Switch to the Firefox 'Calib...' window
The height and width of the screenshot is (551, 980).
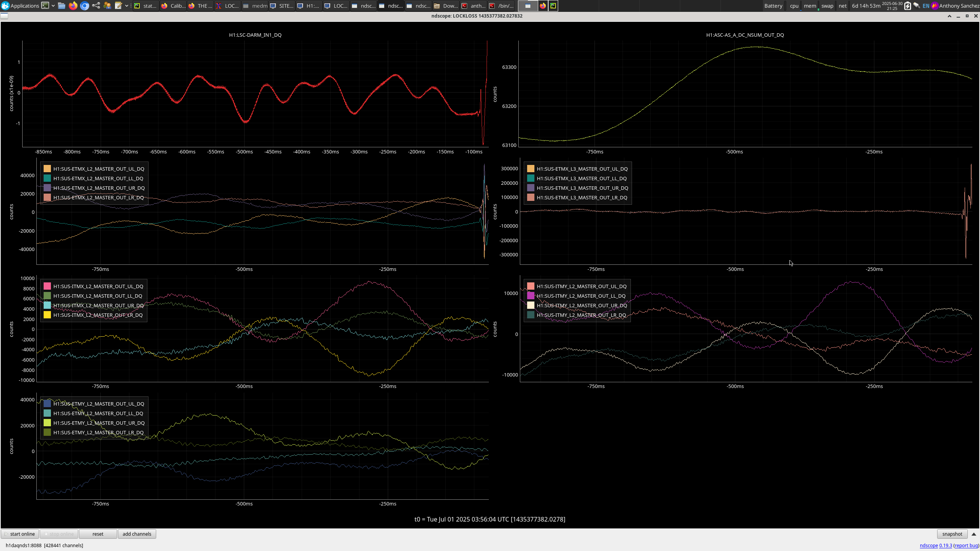173,6
